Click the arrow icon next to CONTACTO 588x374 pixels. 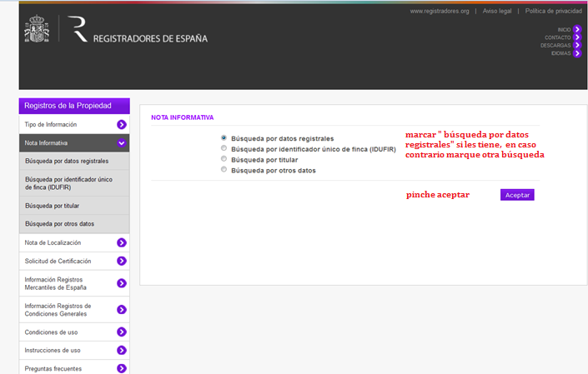(577, 37)
